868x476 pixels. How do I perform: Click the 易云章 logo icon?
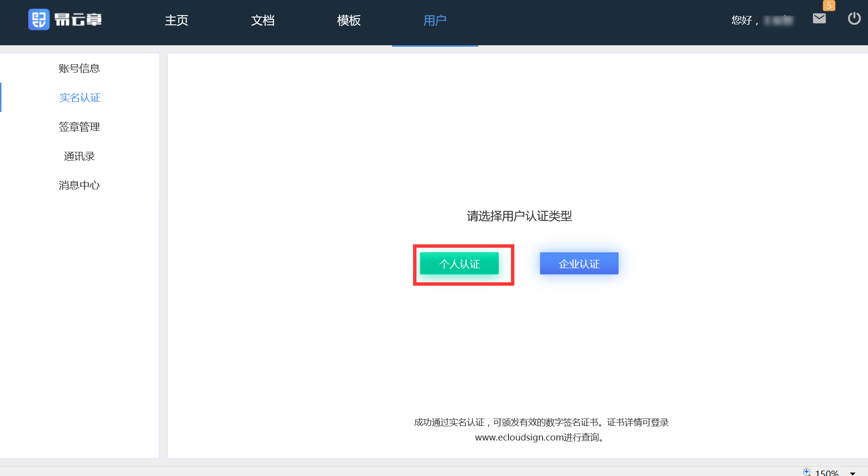click(x=39, y=20)
